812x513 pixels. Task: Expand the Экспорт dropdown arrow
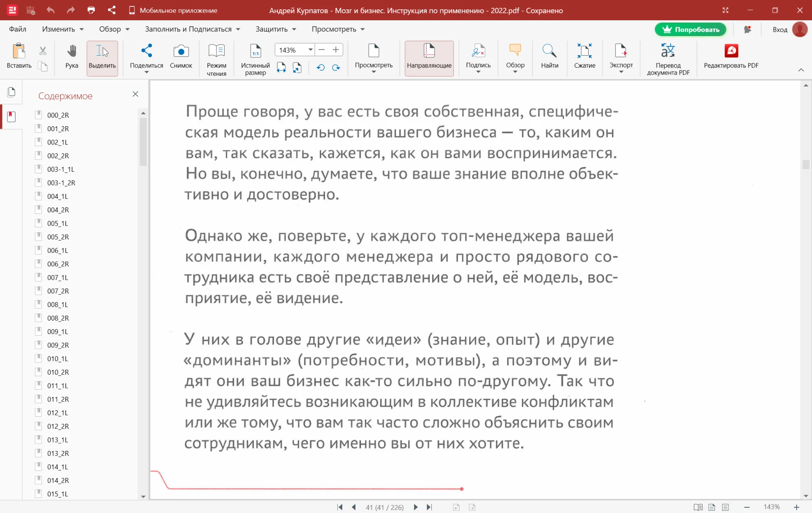pyautogui.click(x=621, y=72)
